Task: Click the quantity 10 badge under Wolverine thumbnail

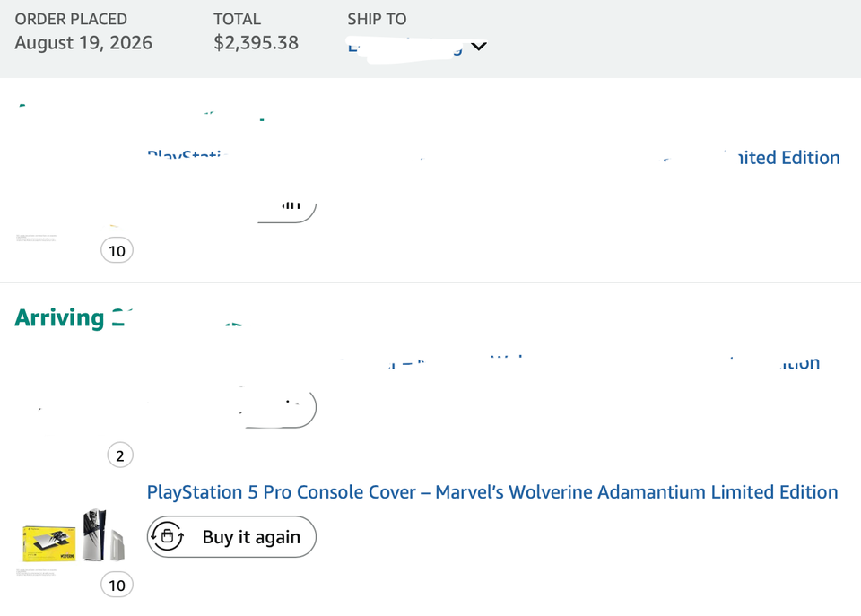Action: [117, 585]
